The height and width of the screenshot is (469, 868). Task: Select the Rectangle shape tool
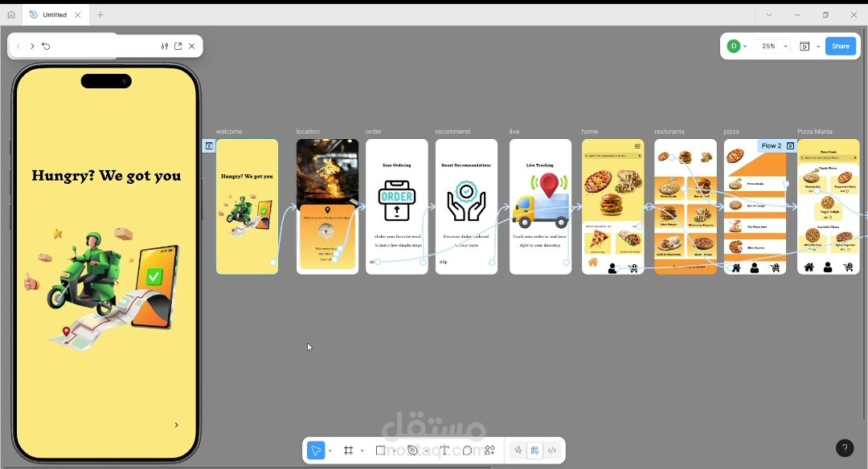[x=380, y=451]
